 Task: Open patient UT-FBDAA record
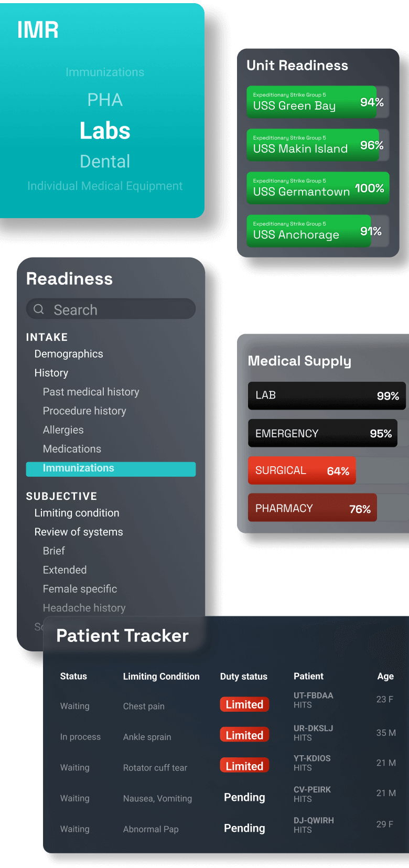pos(313,700)
